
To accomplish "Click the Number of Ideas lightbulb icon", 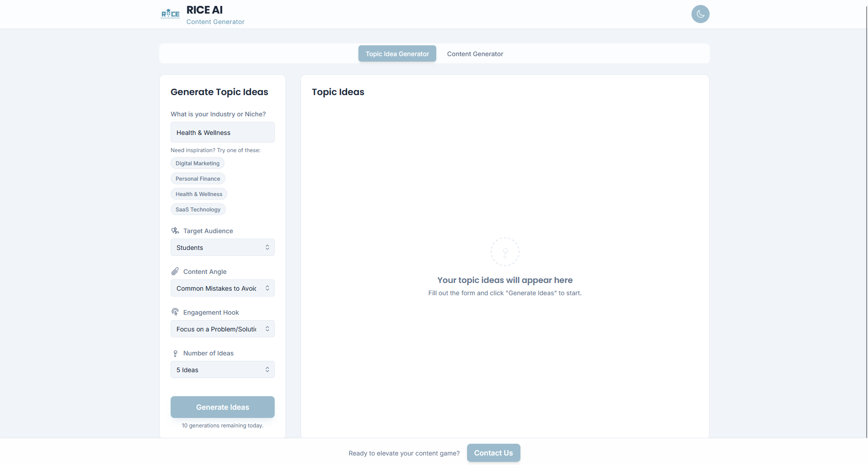I will pyautogui.click(x=175, y=353).
